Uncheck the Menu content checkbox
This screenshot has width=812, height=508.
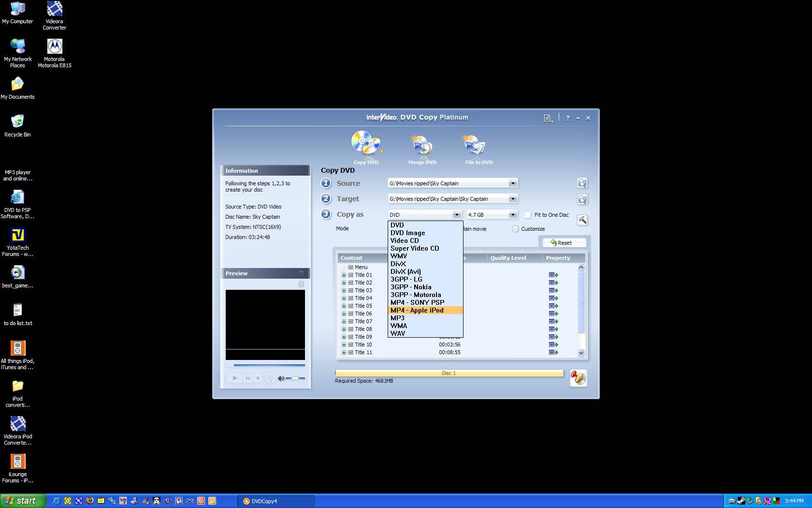point(351,267)
